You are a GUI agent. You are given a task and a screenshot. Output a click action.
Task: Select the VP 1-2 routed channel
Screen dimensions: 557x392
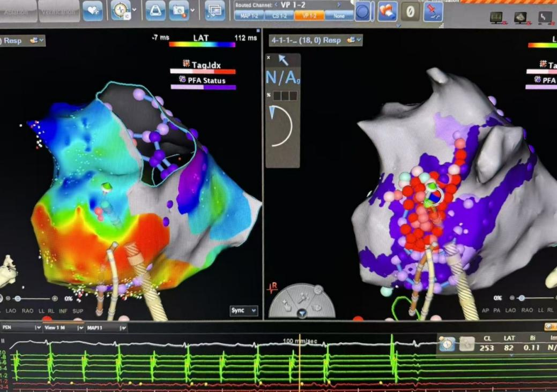[x=309, y=16]
